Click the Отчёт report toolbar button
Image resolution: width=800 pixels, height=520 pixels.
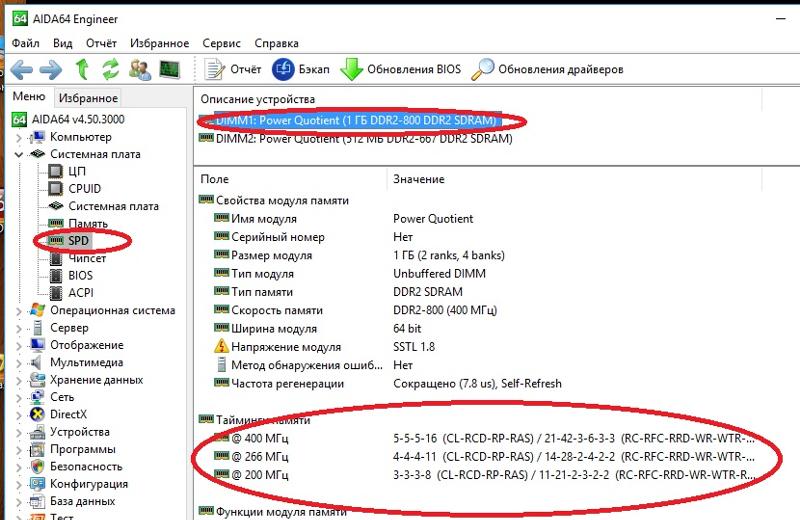tap(233, 69)
